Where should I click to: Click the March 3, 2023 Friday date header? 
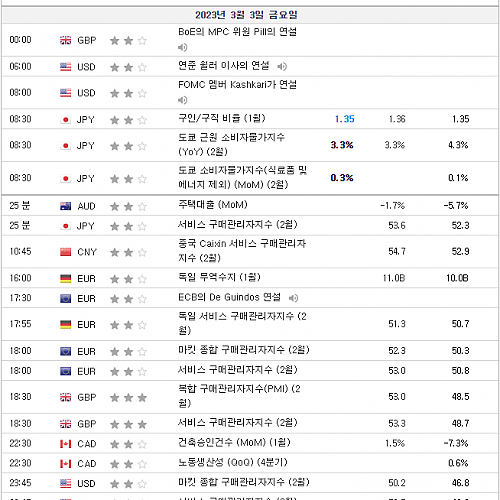click(x=246, y=15)
